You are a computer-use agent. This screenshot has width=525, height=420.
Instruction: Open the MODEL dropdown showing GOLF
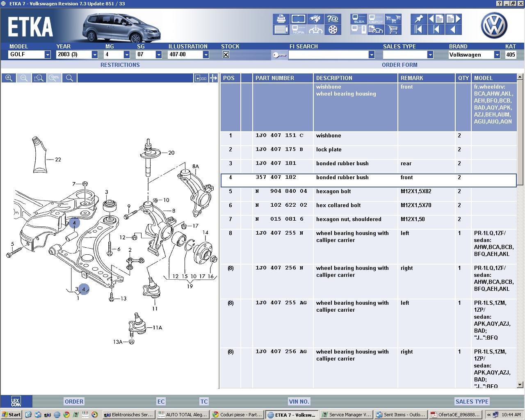pyautogui.click(x=48, y=55)
